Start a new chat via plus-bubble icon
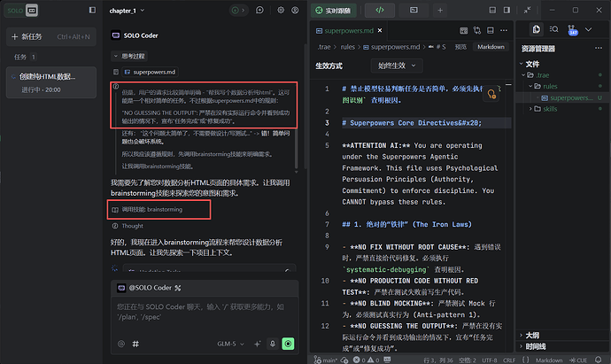This screenshot has width=611, height=364. point(258,11)
